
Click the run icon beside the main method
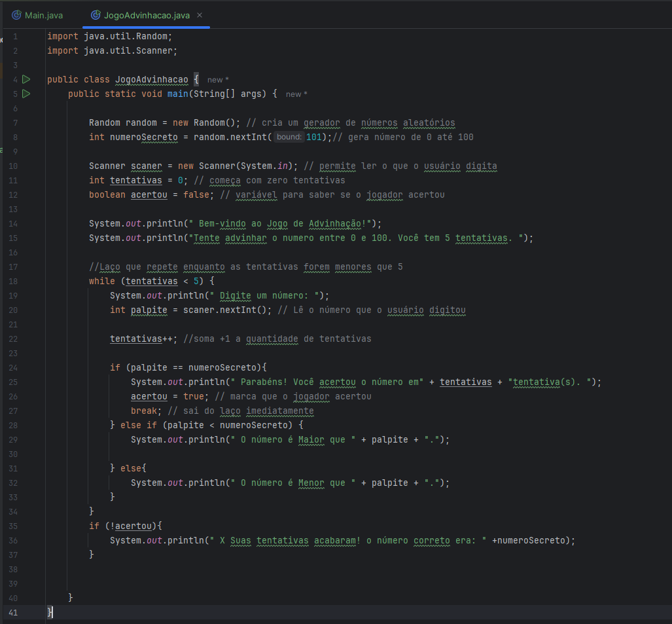26,94
